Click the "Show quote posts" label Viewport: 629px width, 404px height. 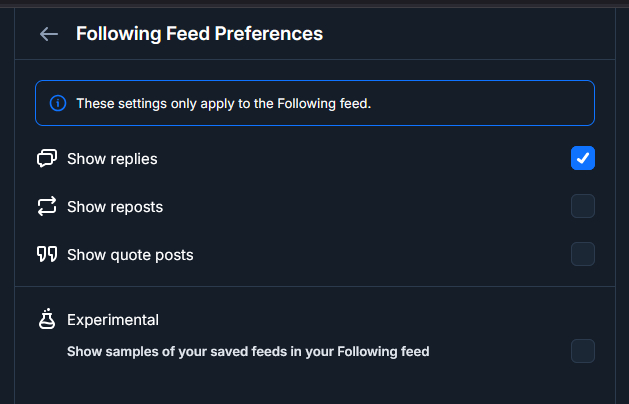point(130,255)
